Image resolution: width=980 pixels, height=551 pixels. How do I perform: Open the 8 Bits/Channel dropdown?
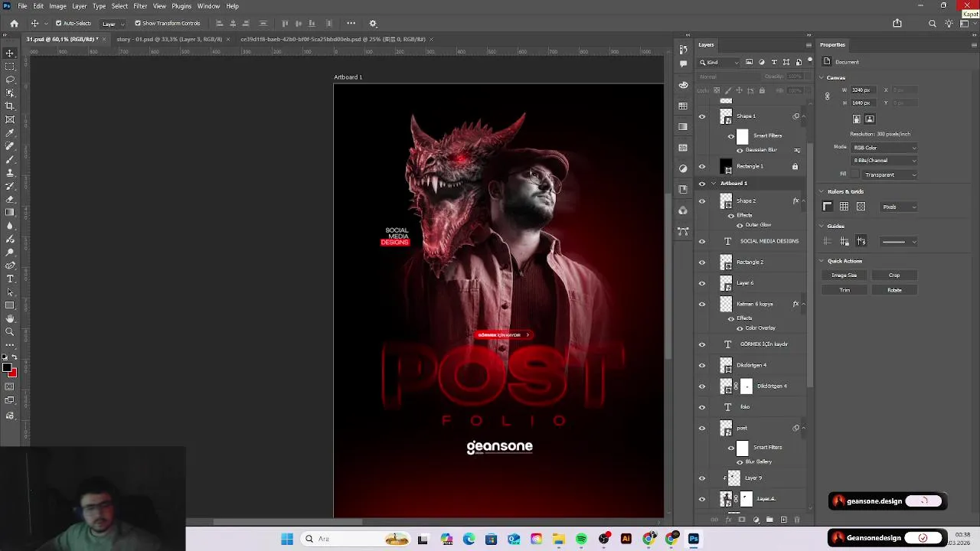[x=884, y=161]
